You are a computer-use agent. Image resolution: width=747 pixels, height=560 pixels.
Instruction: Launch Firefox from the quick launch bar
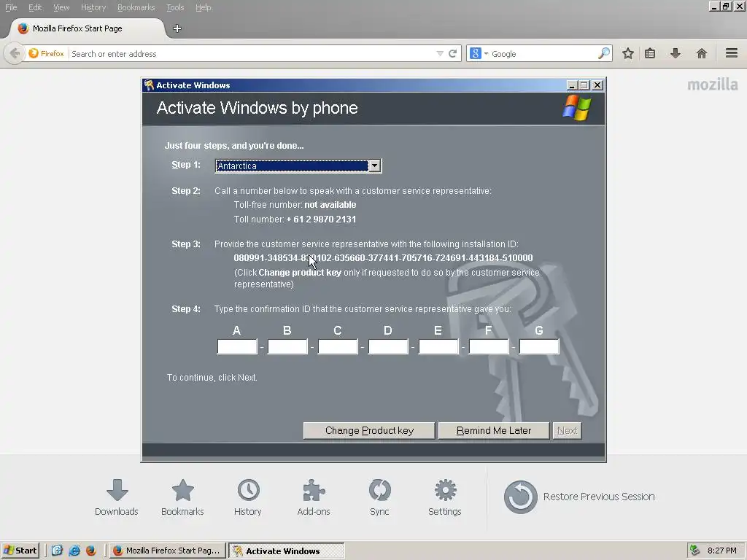91,551
